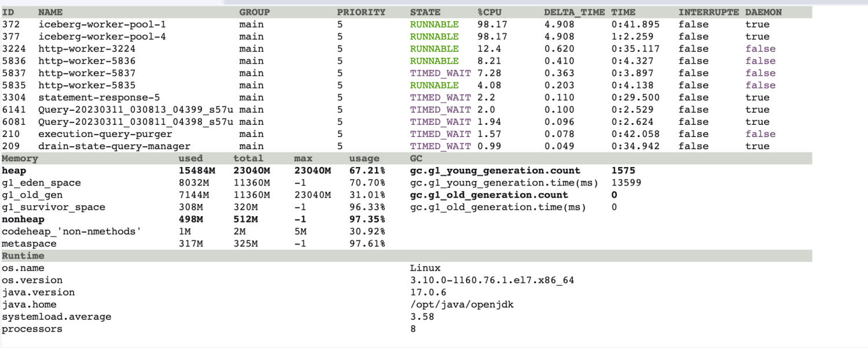Click the NAME column header
Screen dimensions: 868x348
pyautogui.click(x=50, y=12)
